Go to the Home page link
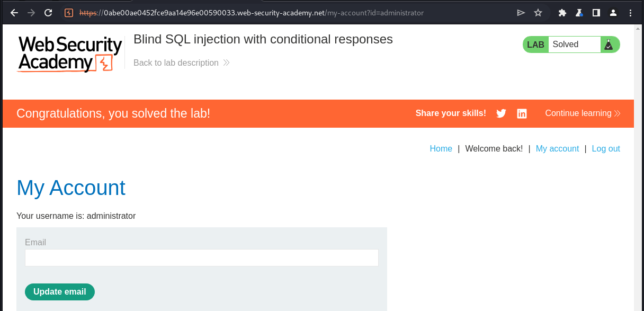Image resolution: width=644 pixels, height=311 pixels. 441,149
